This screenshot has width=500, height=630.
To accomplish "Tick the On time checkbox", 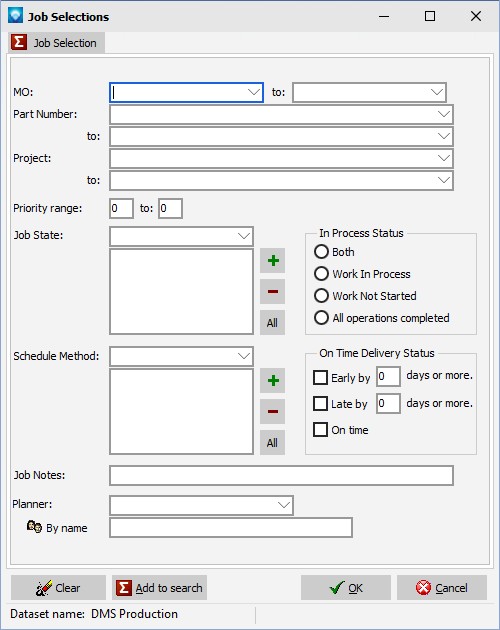I will tap(320, 430).
